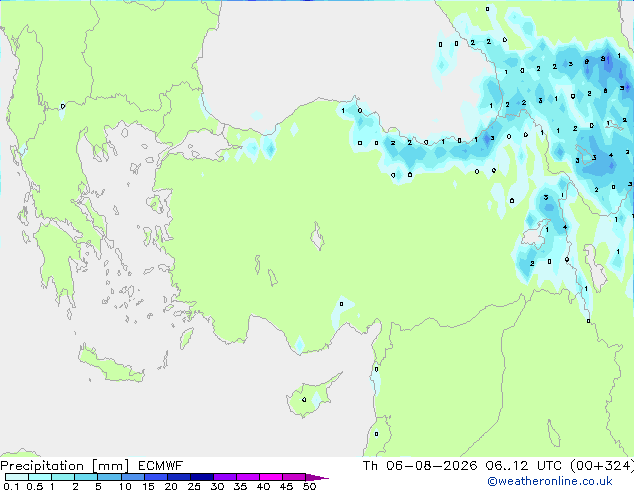Open the weatheronline.co.uk copyright link
The height and width of the screenshot is (490, 634).
[x=549, y=481]
